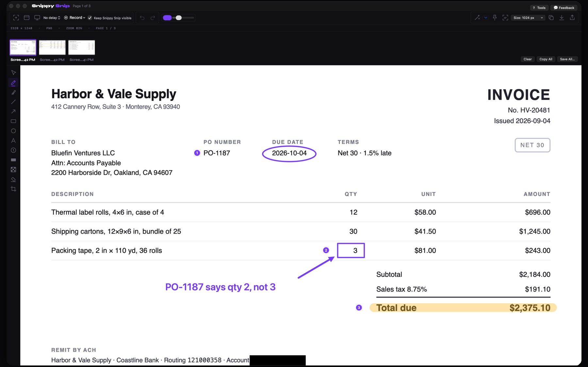Open the Tools help button
The height and width of the screenshot is (367, 588).
click(x=539, y=8)
